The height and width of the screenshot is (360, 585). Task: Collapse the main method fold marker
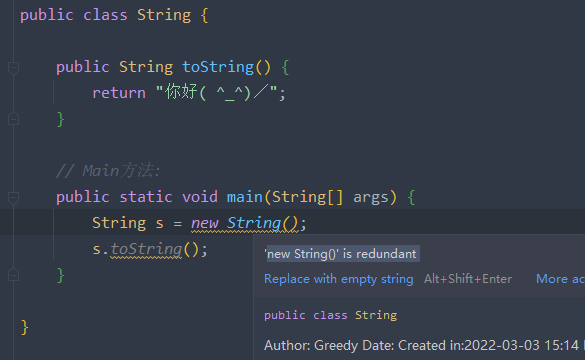coord(13,197)
